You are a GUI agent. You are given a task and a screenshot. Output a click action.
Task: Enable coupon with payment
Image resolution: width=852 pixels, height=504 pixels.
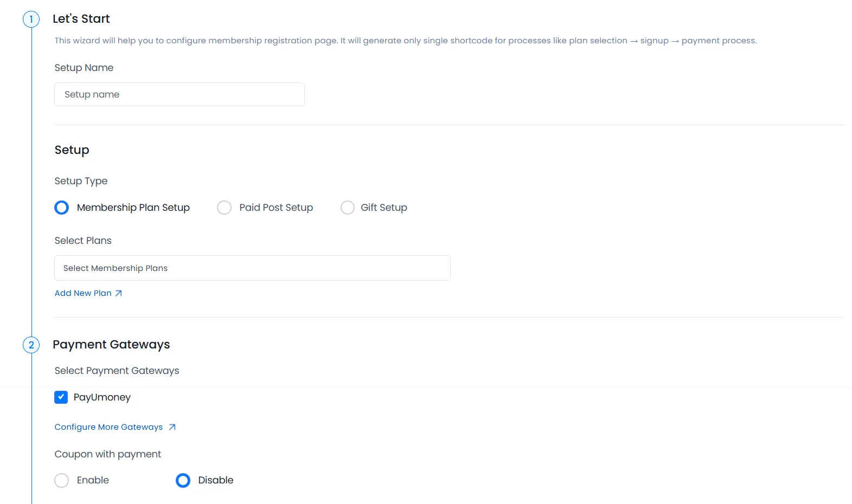61,480
